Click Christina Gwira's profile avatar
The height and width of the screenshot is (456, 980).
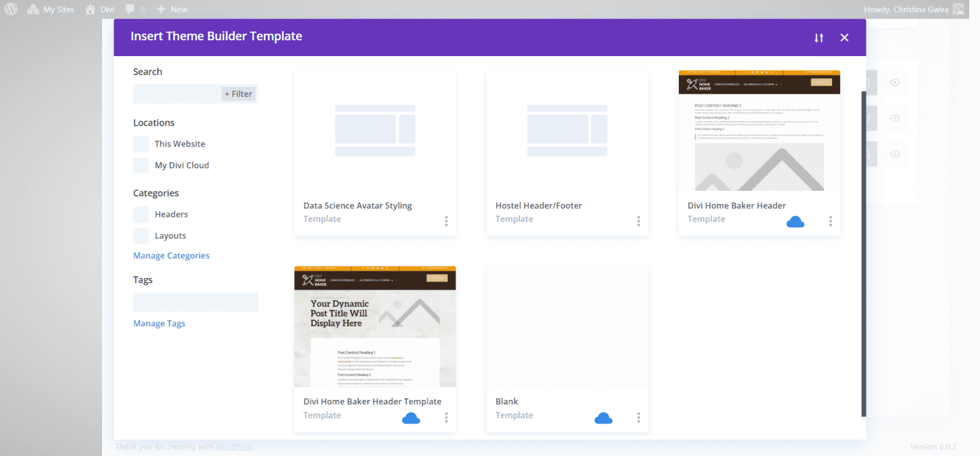pos(958,9)
